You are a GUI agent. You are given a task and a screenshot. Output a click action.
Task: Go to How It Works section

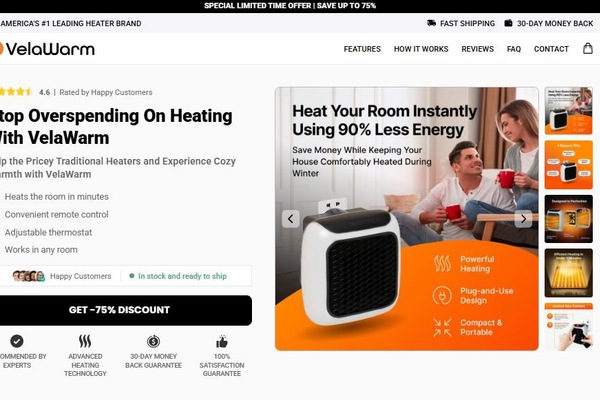point(421,49)
